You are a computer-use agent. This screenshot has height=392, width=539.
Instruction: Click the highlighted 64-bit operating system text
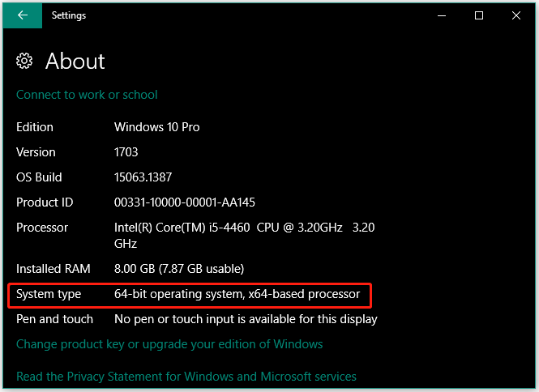[x=237, y=294]
